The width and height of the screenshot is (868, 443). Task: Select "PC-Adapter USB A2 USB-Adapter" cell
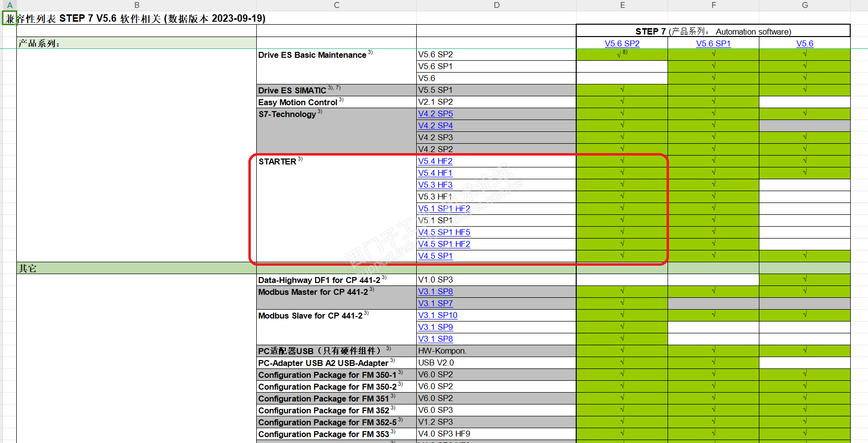tap(337, 362)
